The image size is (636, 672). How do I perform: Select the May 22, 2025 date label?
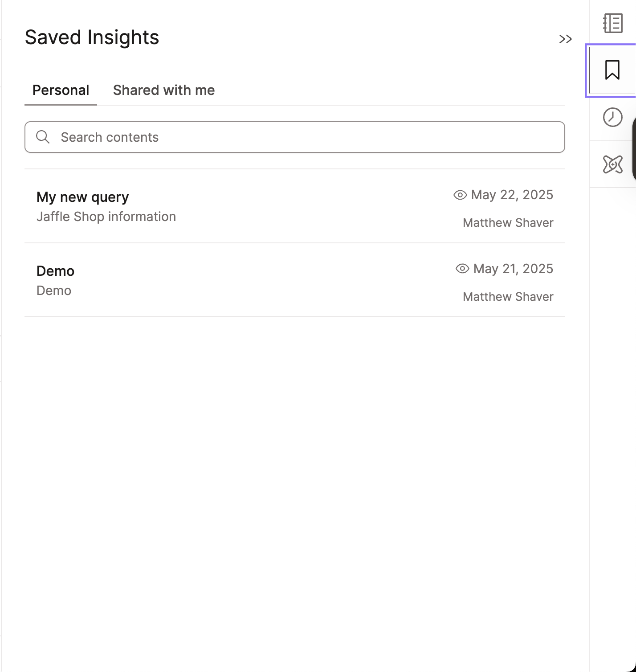click(512, 195)
